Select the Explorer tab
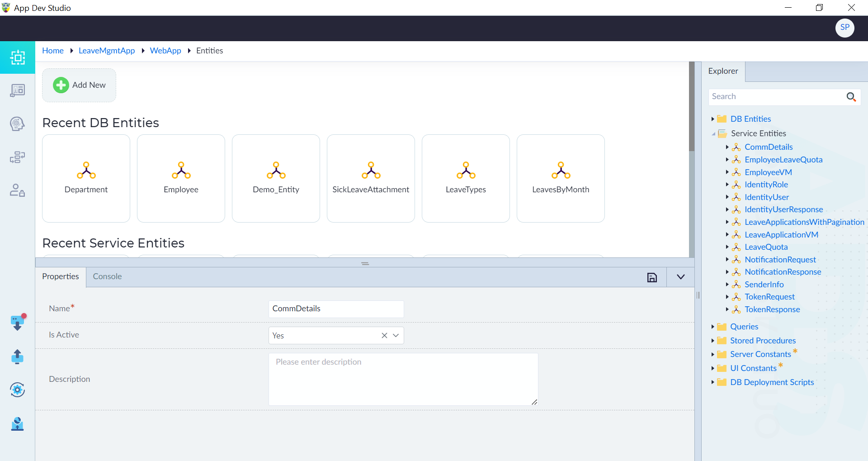Screen dimensions: 868x461 [x=723, y=71]
